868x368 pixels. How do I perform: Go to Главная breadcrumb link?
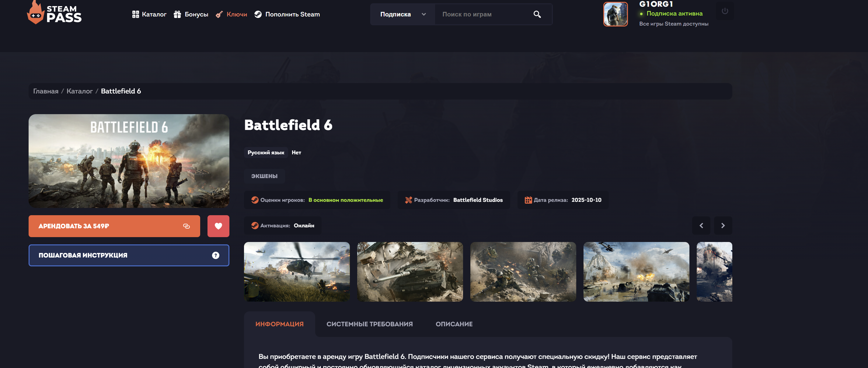(x=46, y=91)
